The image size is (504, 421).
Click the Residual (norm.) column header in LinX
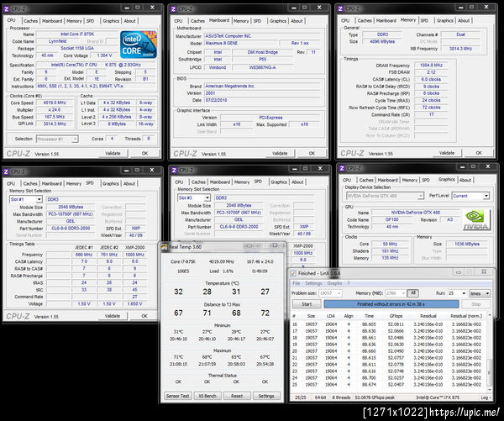click(x=466, y=316)
